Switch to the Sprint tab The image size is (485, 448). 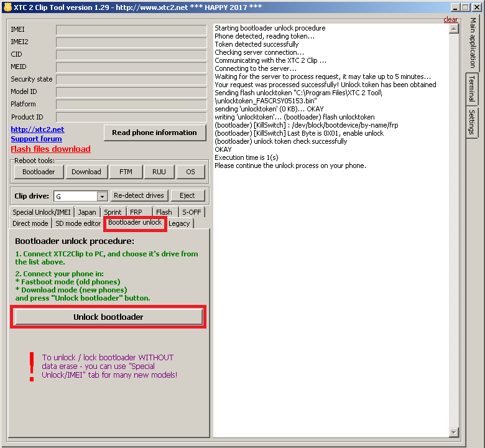(x=113, y=212)
